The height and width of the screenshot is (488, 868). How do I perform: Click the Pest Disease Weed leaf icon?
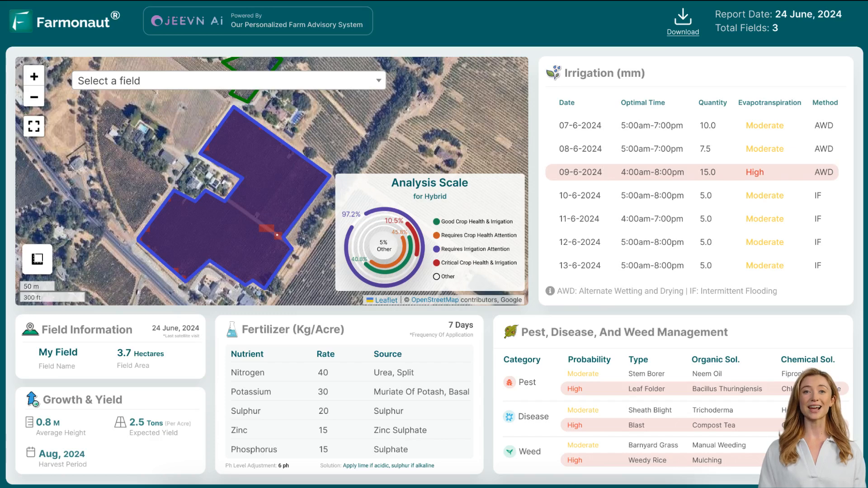coord(510,332)
